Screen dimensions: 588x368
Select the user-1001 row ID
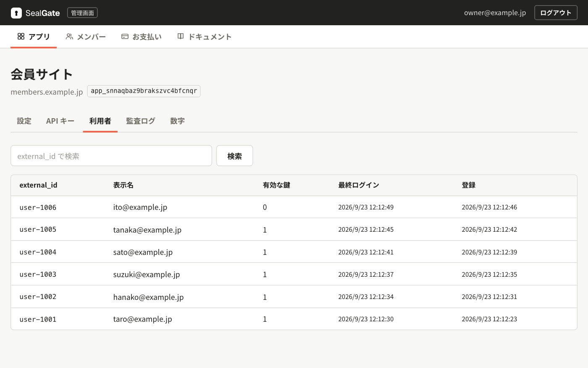click(x=38, y=319)
